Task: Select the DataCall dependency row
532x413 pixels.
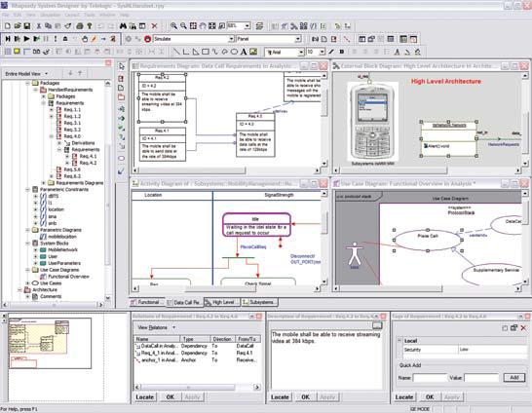Action: [198, 346]
